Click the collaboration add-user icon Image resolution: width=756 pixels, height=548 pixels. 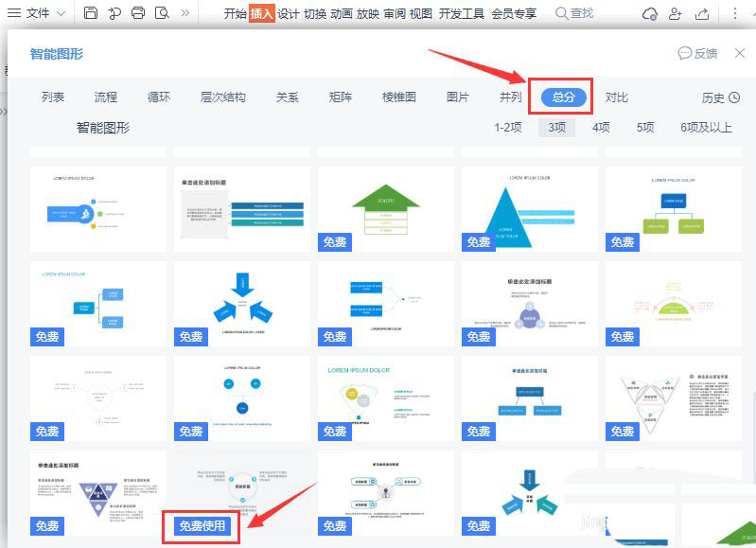pos(676,13)
